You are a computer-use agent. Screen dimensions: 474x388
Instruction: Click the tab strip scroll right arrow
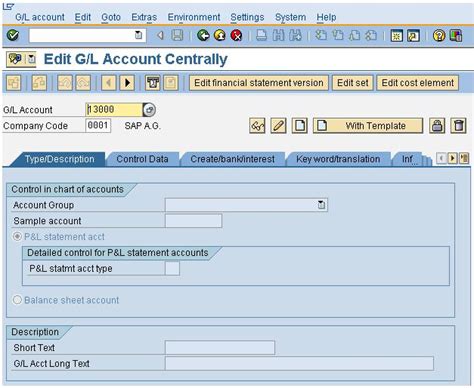click(452, 158)
